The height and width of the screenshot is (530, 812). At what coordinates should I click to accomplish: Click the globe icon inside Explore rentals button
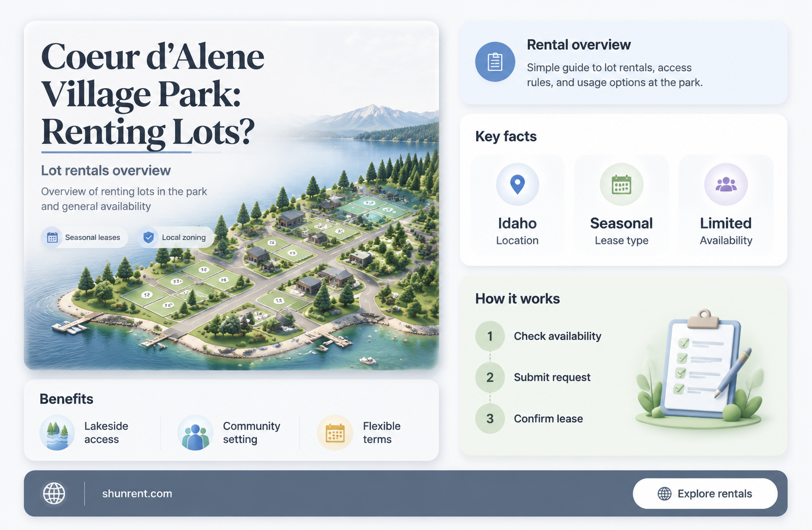664,494
